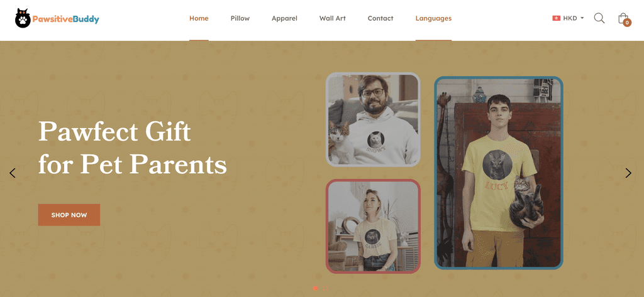Select the first carousel dot indicator
This screenshot has width=644, height=297.
(x=316, y=288)
